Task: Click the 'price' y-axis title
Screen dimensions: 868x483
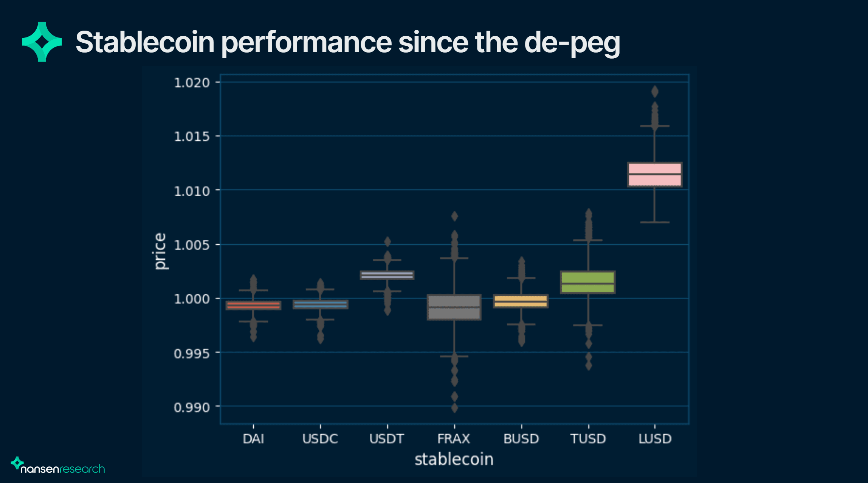Action: click(x=160, y=251)
